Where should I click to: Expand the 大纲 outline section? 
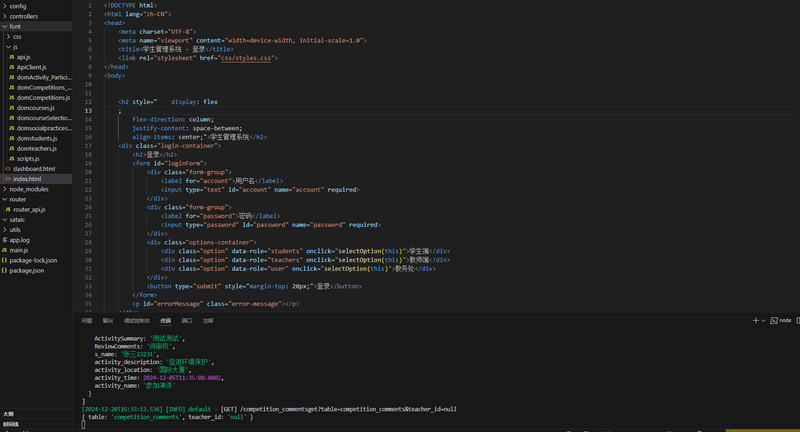point(9,414)
